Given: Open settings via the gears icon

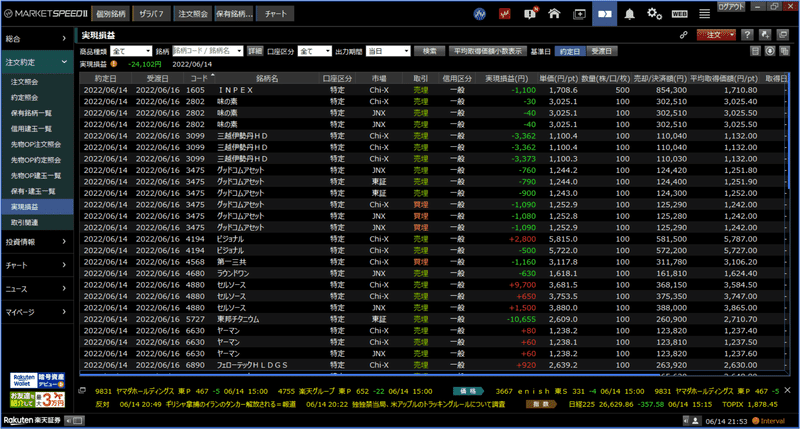Looking at the screenshot, I should pyautogui.click(x=655, y=14).
